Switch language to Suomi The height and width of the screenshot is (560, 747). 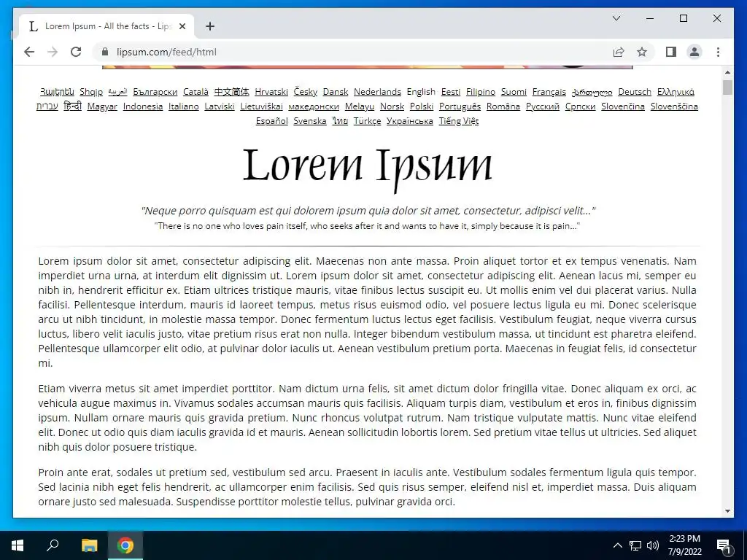click(514, 92)
